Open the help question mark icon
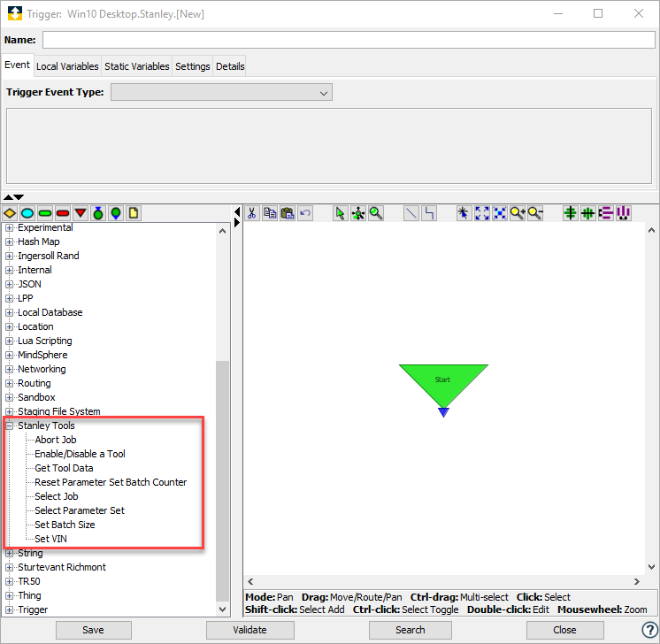This screenshot has width=660, height=644. [649, 630]
